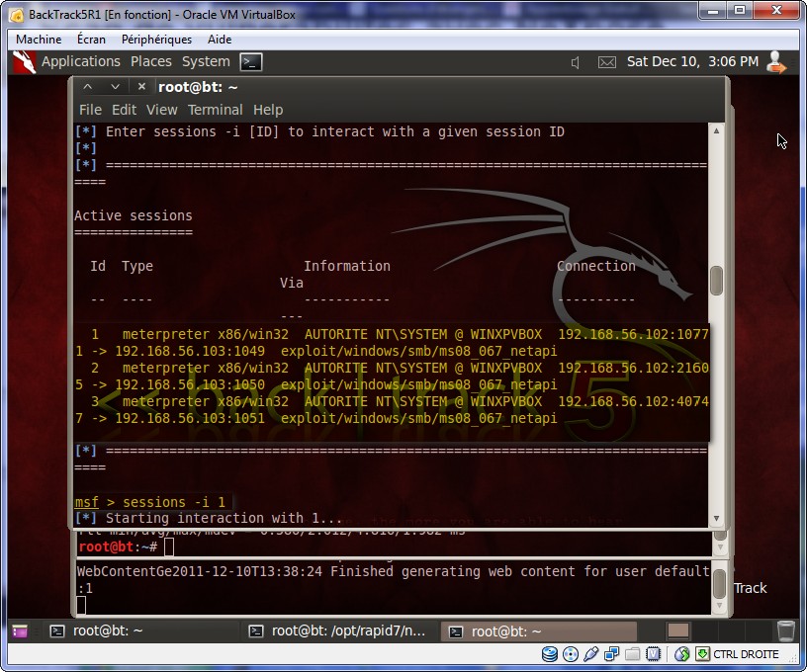The width and height of the screenshot is (807, 672).
Task: Click the VirtualBox mouse integration status icon
Action: point(682,654)
